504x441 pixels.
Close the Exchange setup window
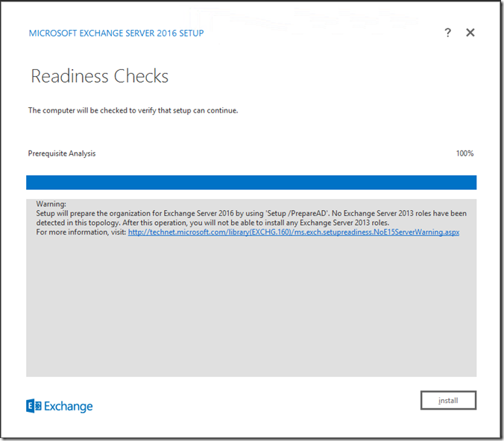(x=470, y=33)
